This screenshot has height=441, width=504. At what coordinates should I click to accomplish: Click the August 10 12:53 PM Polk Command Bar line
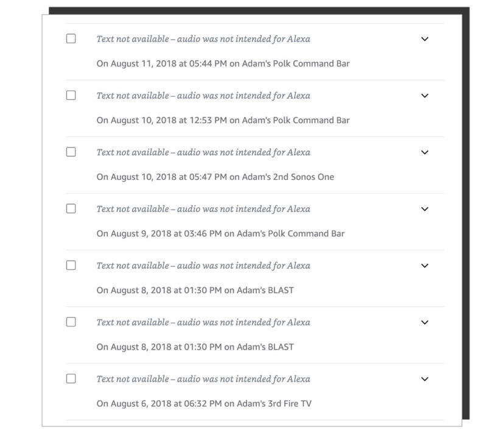pyautogui.click(x=223, y=120)
